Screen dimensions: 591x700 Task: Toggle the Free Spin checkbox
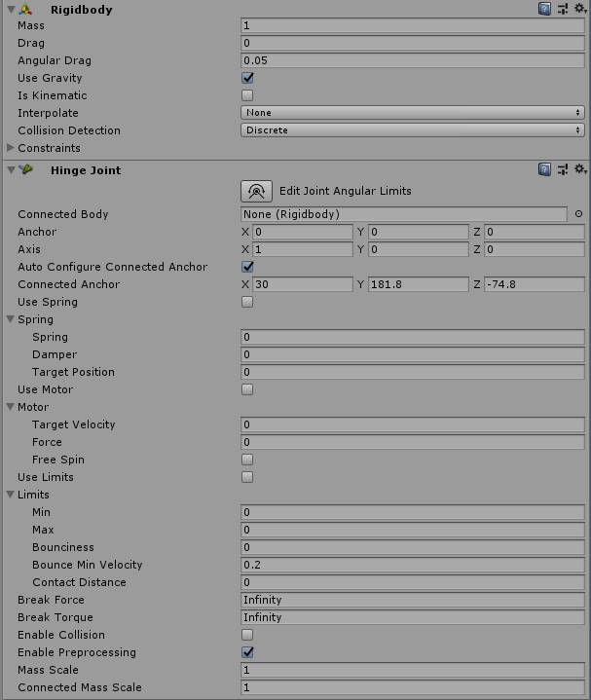tap(247, 460)
